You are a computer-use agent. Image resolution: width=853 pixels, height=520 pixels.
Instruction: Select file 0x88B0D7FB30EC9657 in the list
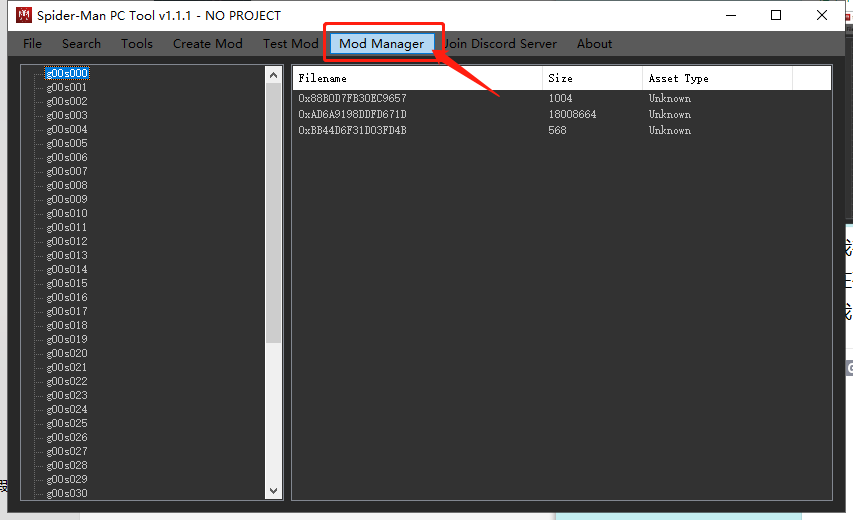tap(352, 98)
